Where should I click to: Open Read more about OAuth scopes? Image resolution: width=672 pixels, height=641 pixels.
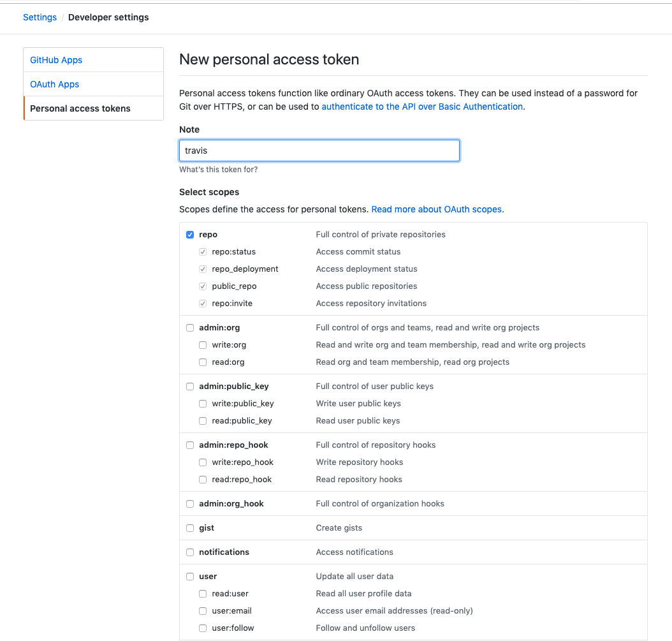[x=437, y=209]
